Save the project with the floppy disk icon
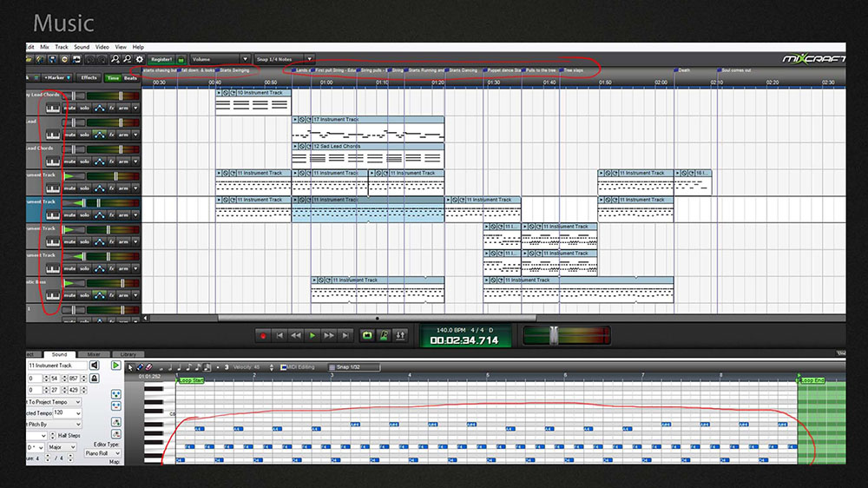 pyautogui.click(x=52, y=59)
